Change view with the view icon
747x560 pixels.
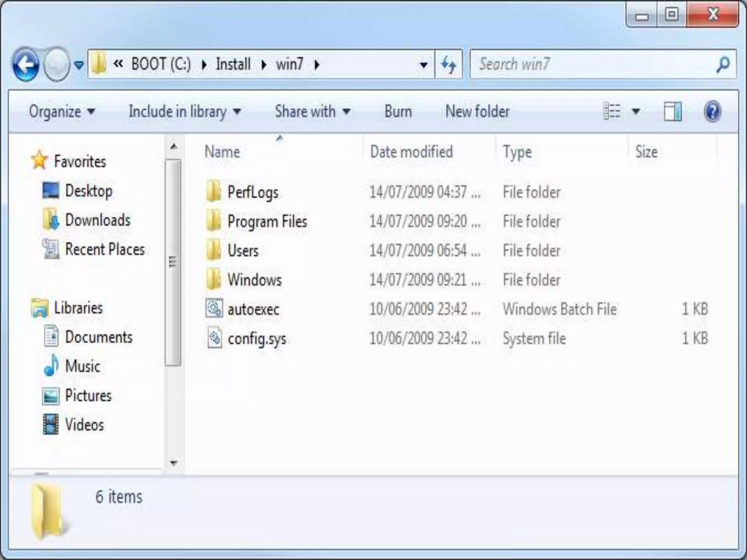click(612, 111)
